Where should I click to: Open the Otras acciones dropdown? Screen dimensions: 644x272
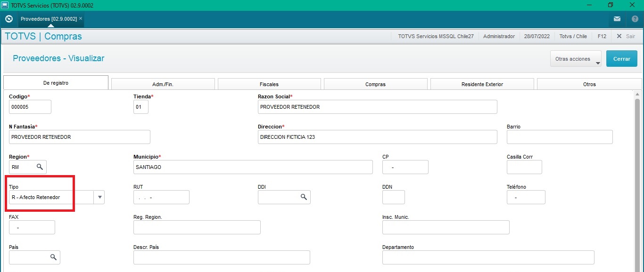click(x=576, y=59)
